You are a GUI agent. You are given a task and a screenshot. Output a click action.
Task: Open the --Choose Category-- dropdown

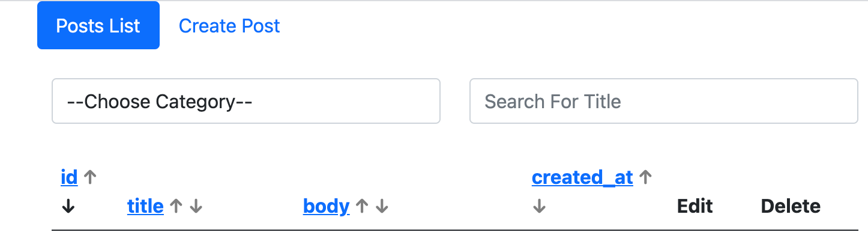click(246, 101)
